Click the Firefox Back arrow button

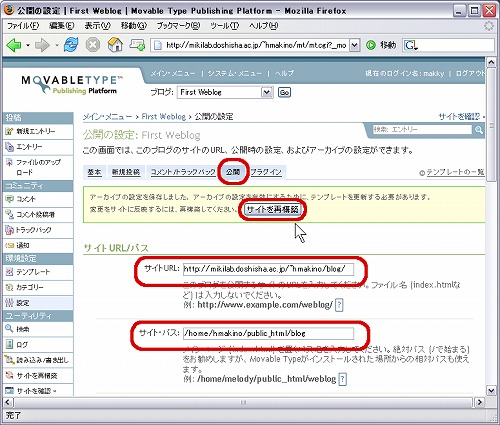point(14,45)
